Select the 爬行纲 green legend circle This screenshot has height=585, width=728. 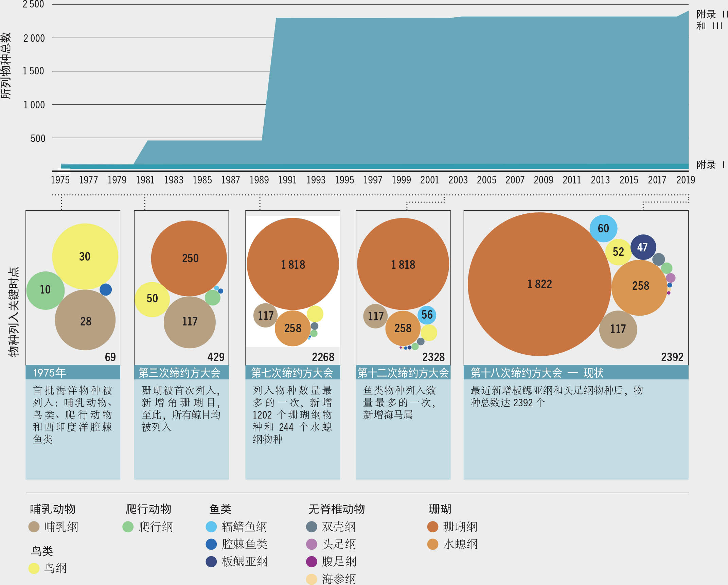tap(128, 527)
